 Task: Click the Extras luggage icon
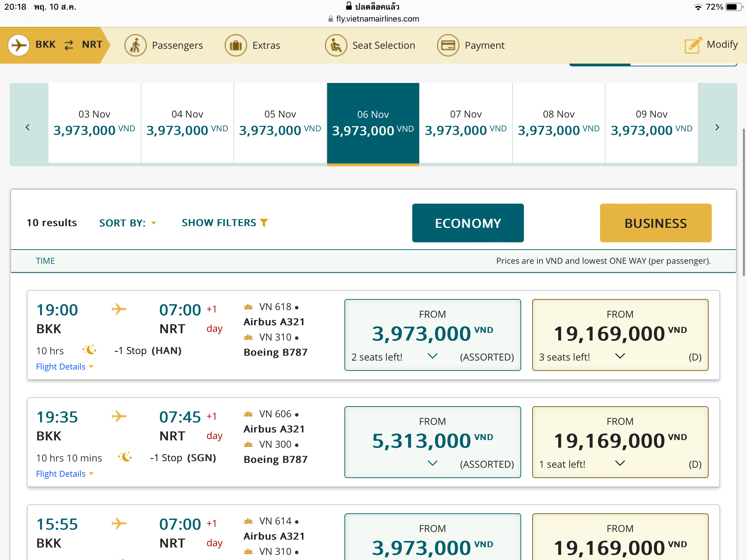click(236, 45)
